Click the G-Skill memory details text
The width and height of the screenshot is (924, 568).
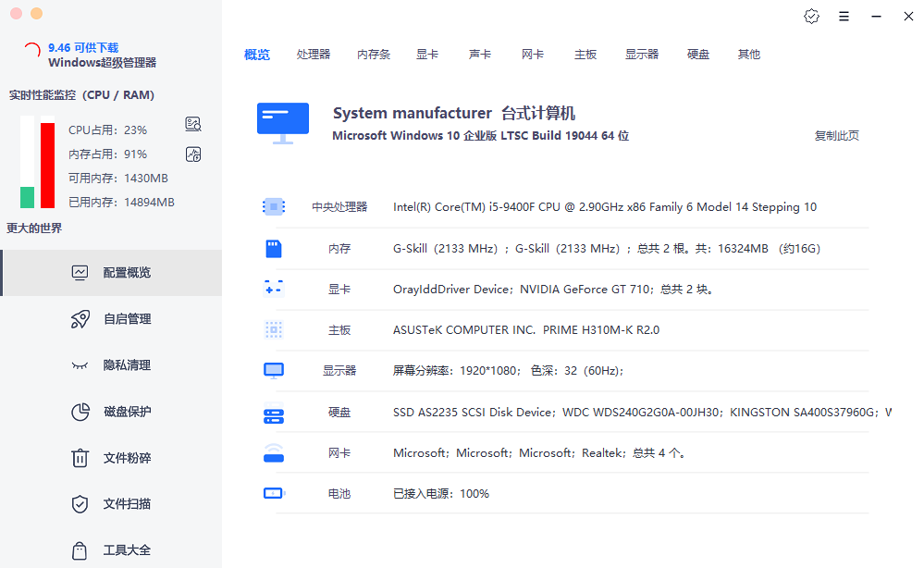(x=607, y=249)
